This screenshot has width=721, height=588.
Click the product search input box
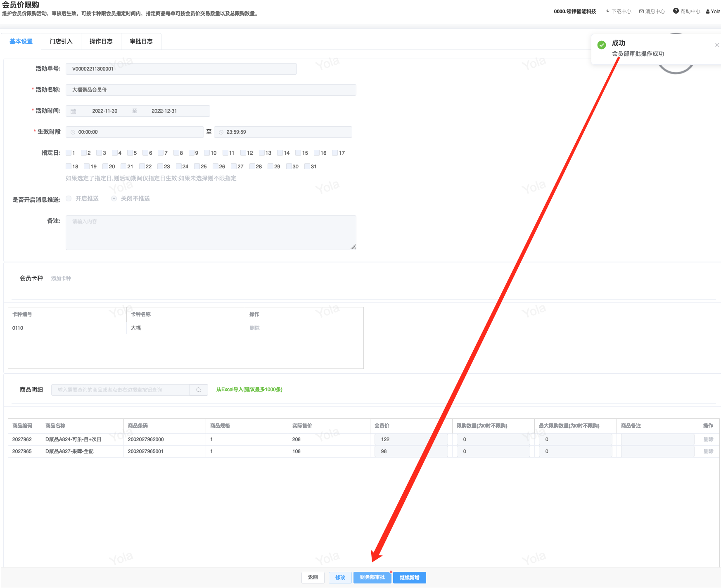tap(121, 390)
